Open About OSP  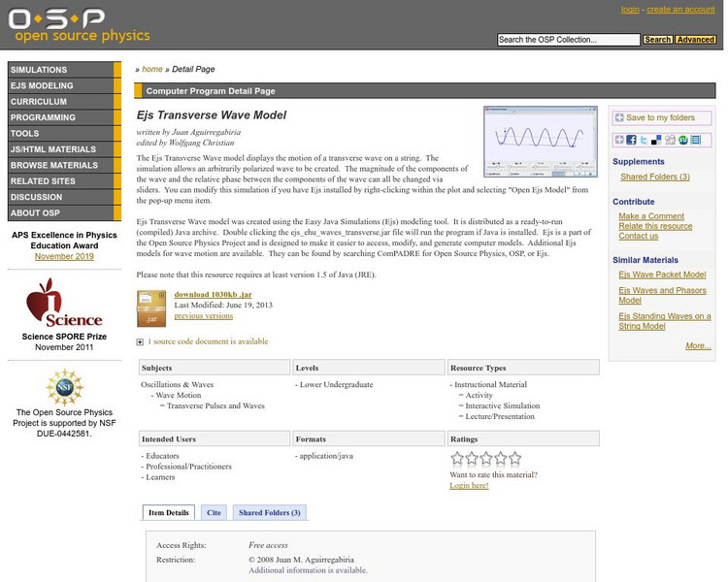pyautogui.click(x=64, y=212)
